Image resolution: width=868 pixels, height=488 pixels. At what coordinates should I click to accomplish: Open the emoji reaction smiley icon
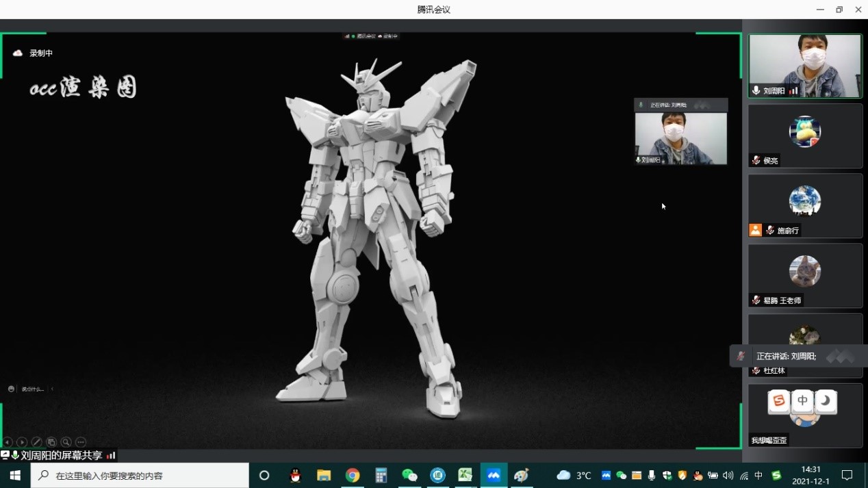pyautogui.click(x=11, y=389)
